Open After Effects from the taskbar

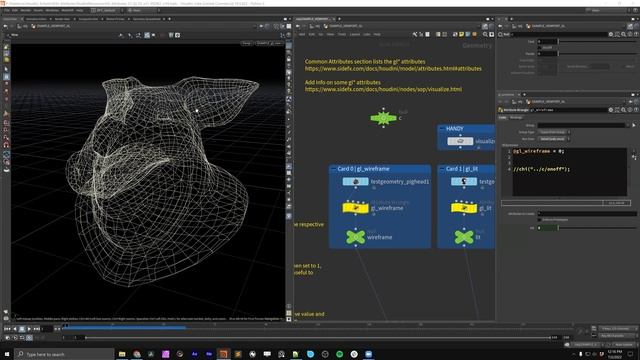(194, 354)
